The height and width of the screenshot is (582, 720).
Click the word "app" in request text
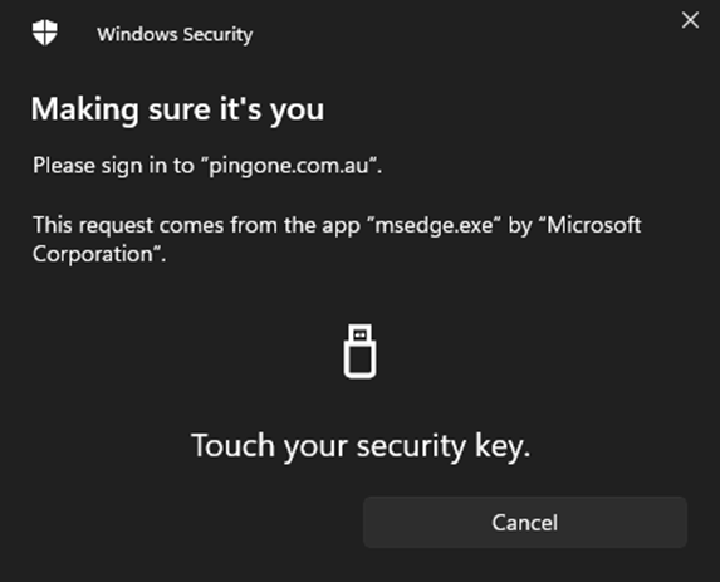(x=338, y=226)
